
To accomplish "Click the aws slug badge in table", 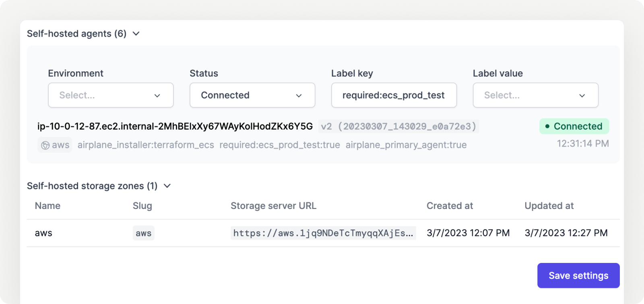I will (143, 233).
